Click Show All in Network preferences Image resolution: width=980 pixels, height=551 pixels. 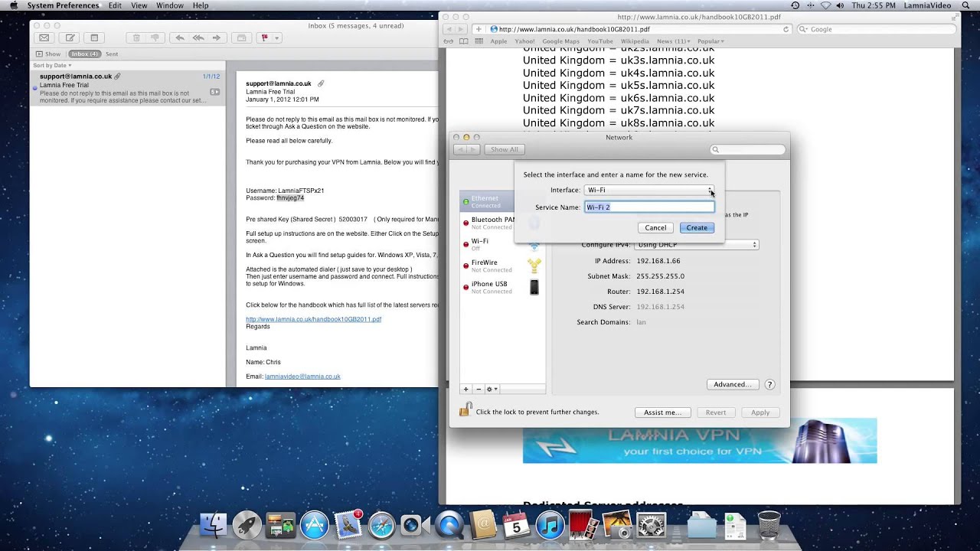point(505,150)
